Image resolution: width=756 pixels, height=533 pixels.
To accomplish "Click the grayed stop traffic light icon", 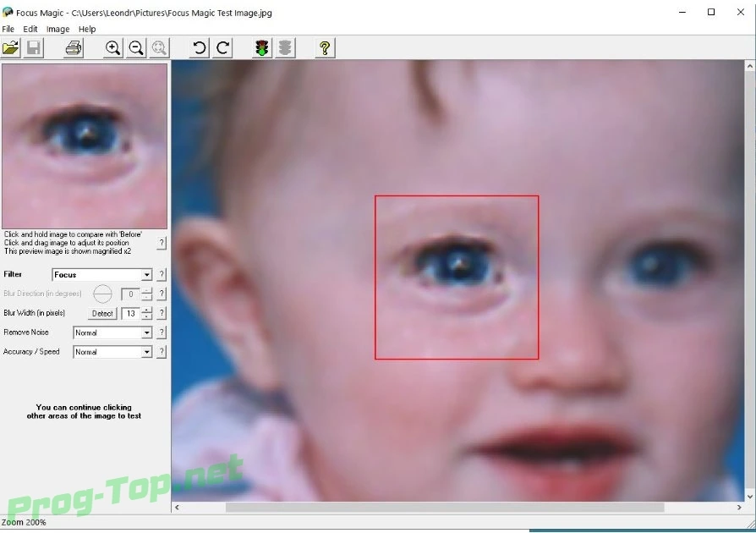I will click(x=286, y=47).
